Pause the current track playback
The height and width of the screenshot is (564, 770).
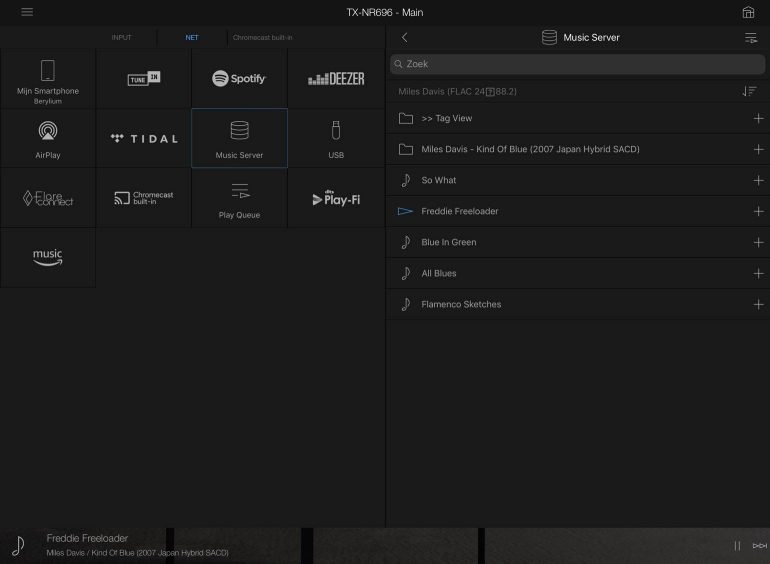[x=737, y=546]
